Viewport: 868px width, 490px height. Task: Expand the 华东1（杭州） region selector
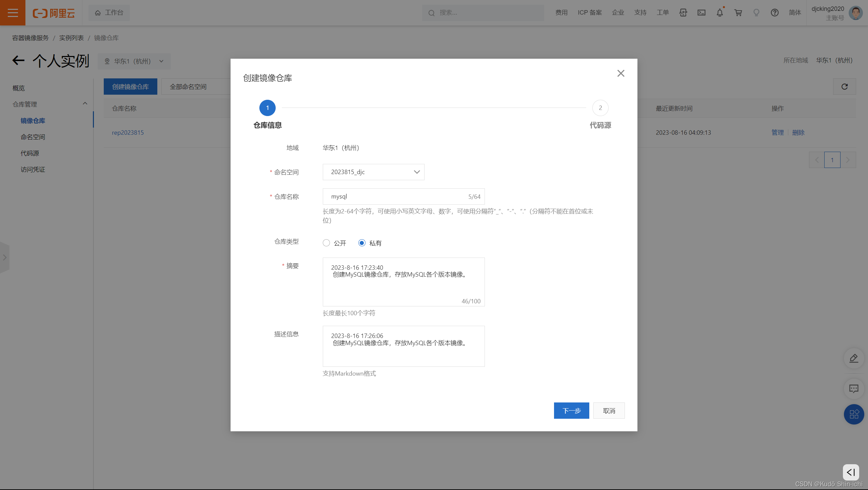click(x=134, y=61)
